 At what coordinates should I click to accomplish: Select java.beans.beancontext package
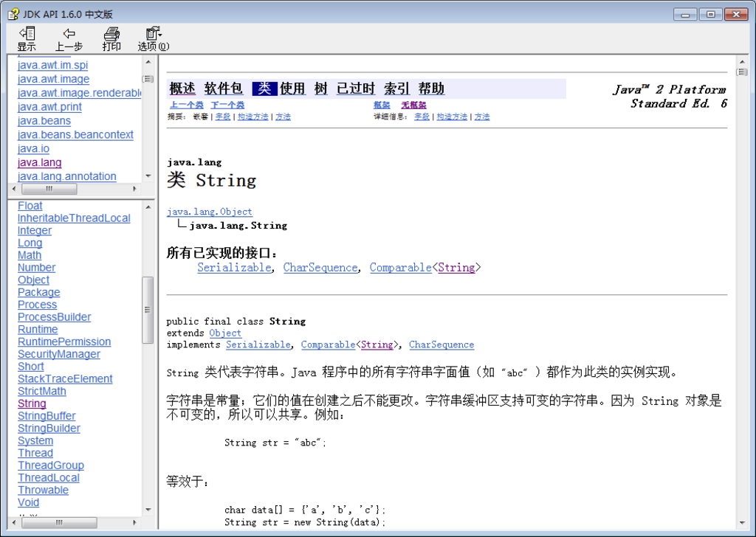point(75,135)
